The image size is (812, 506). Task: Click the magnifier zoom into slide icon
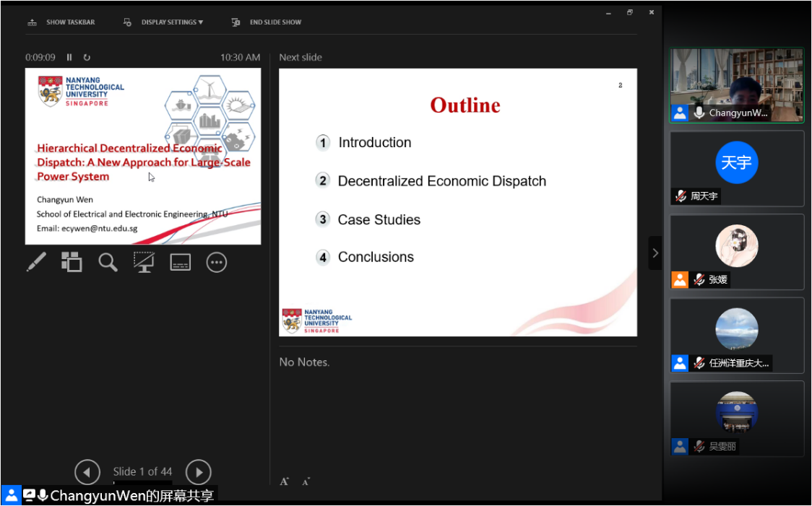pos(108,262)
